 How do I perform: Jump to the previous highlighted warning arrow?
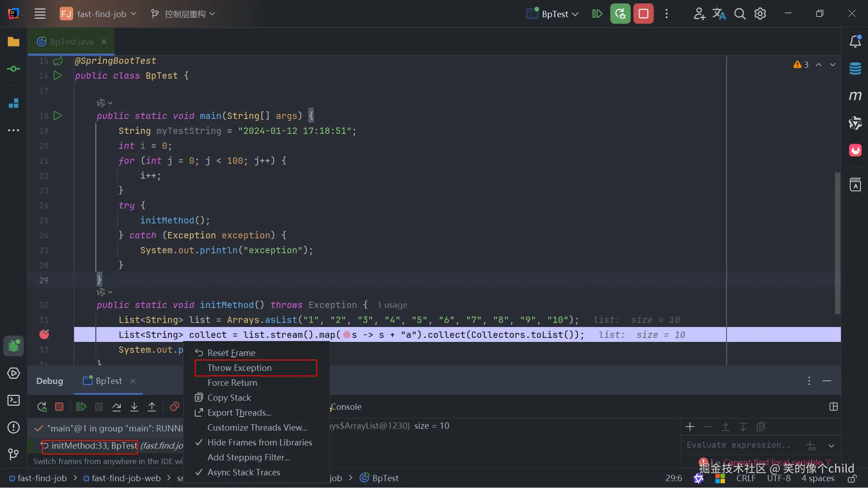tap(819, 65)
